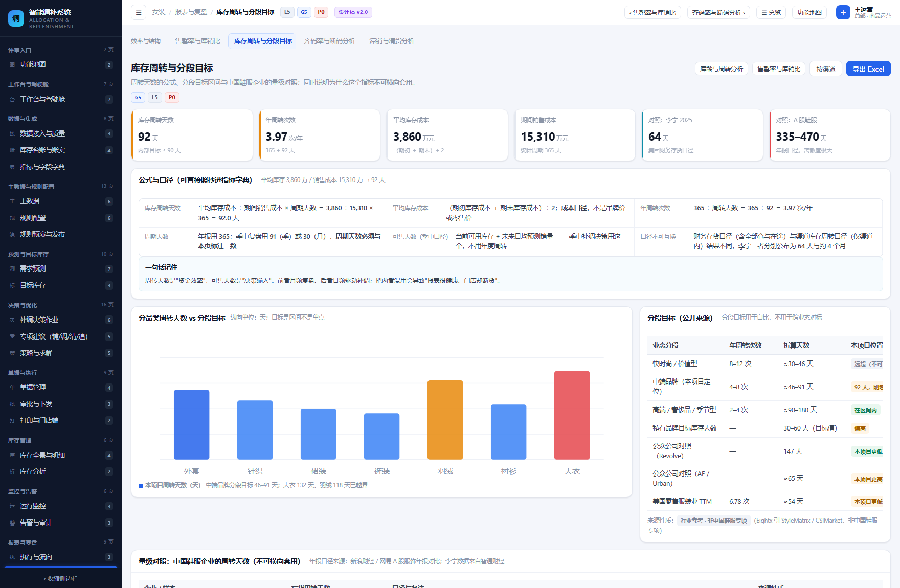Expand the 告警与审计 sidebar item
The image size is (900, 588).
tap(61, 523)
